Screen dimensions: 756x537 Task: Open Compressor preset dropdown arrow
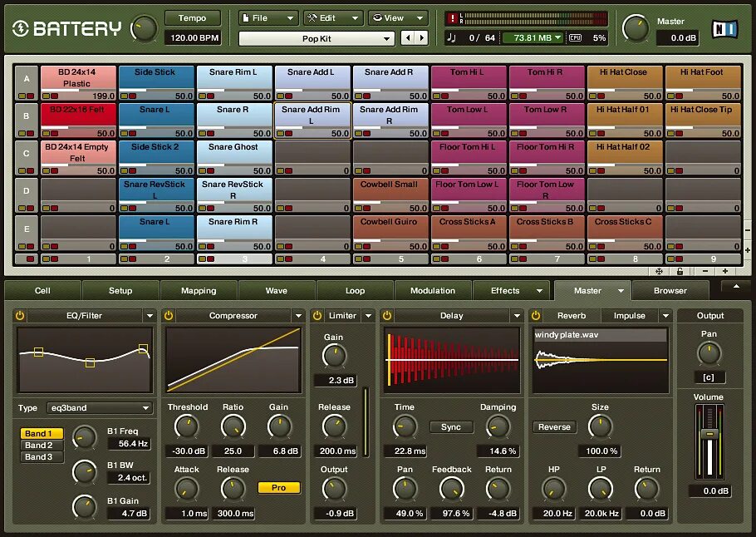[x=298, y=316]
